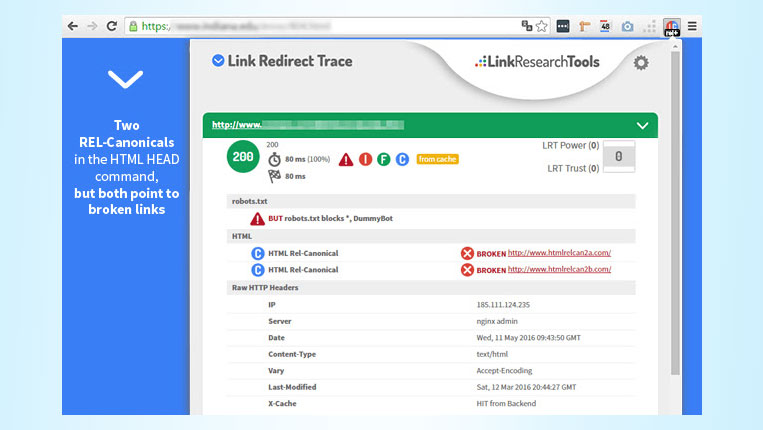Open the extension icon showing 48 badge
This screenshot has width=763, height=430.
pos(605,26)
